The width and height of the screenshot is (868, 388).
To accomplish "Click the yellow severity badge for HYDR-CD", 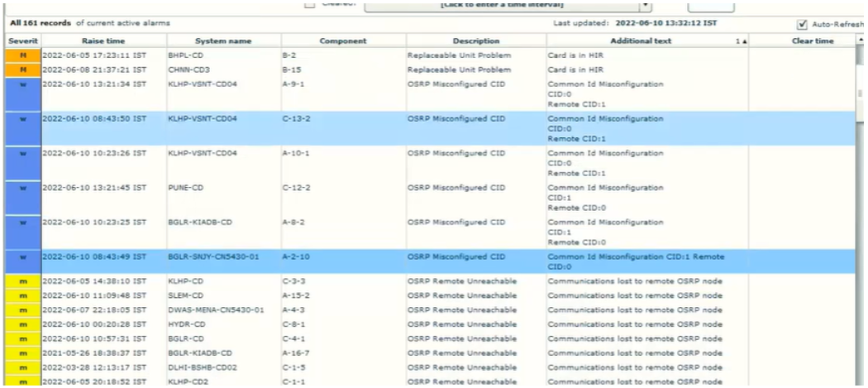I will click(22, 324).
